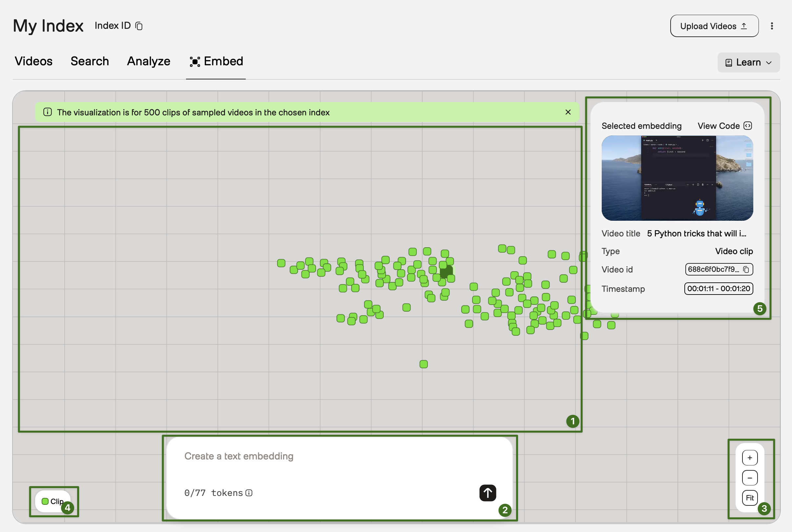Switch to the Videos tab

(33, 61)
